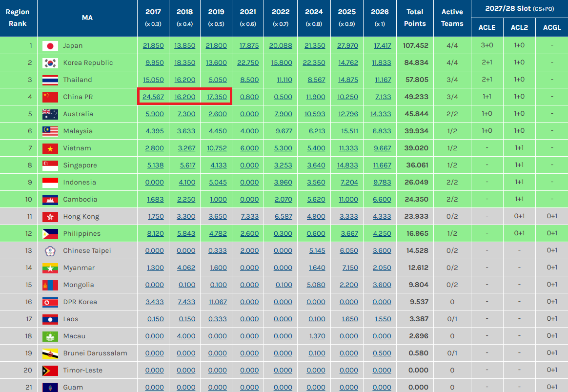This screenshot has width=568, height=392.
Task: Click the ACGL slot column header
Action: tap(552, 27)
